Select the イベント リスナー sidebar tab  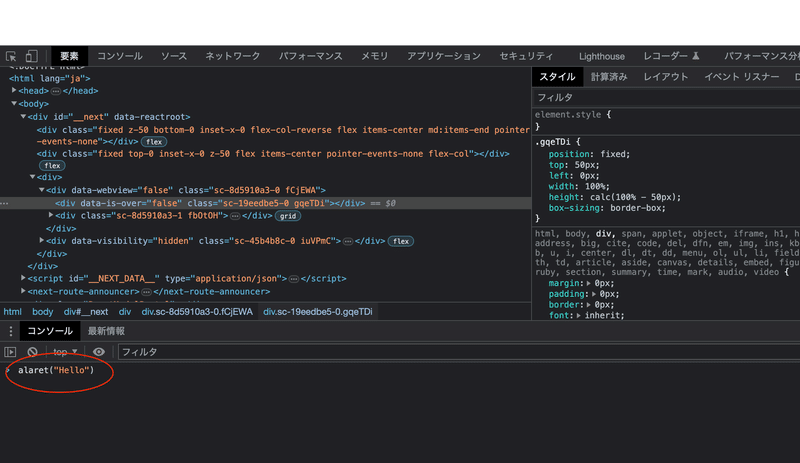(742, 77)
